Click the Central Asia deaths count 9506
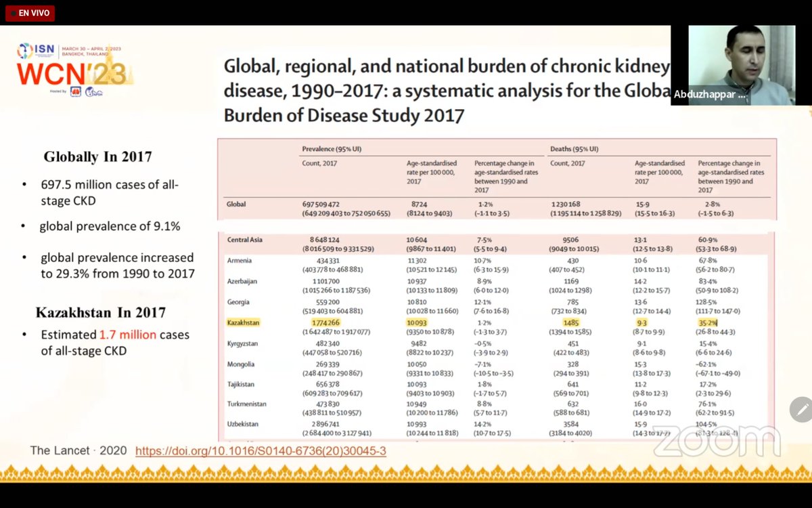Screen dimensions: 812x508 coord(571,239)
